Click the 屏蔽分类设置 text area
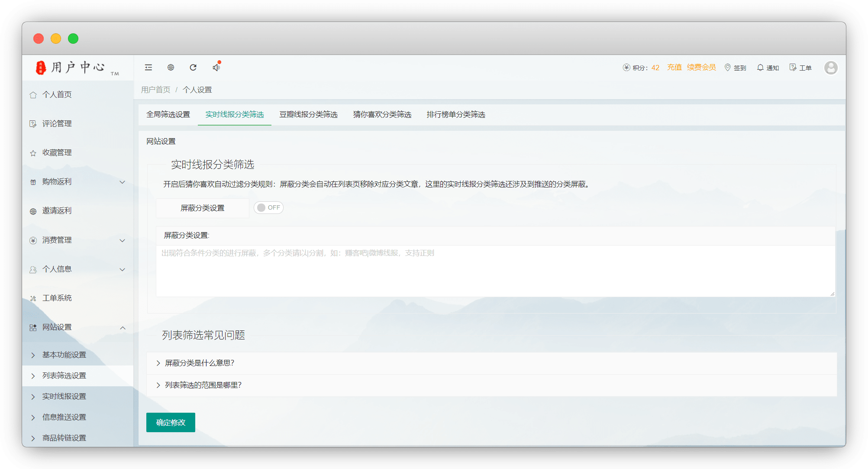Viewport: 868px width, 469px height. [495, 271]
